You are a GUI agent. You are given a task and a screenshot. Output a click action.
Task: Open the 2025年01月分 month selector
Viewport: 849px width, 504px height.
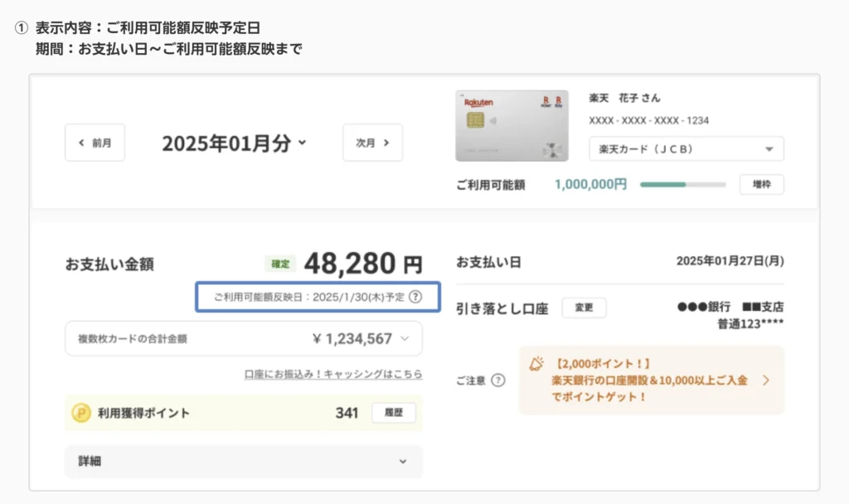point(234,143)
